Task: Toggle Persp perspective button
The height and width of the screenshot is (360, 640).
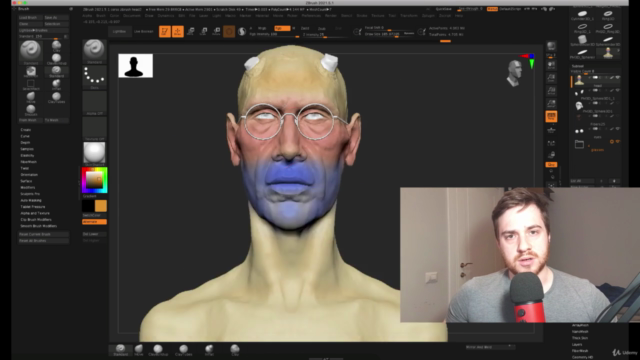Action: pos(551,117)
